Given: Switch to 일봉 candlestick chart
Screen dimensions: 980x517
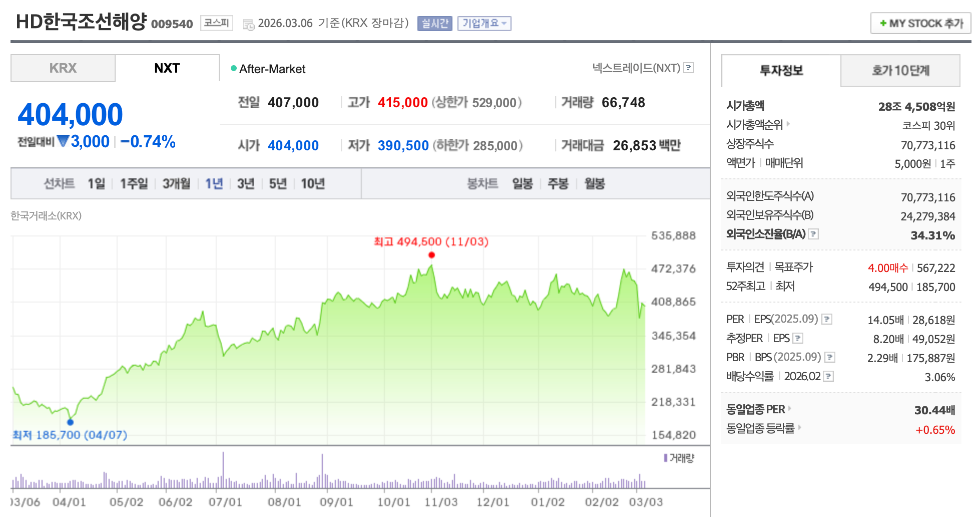Looking at the screenshot, I should coord(523,184).
